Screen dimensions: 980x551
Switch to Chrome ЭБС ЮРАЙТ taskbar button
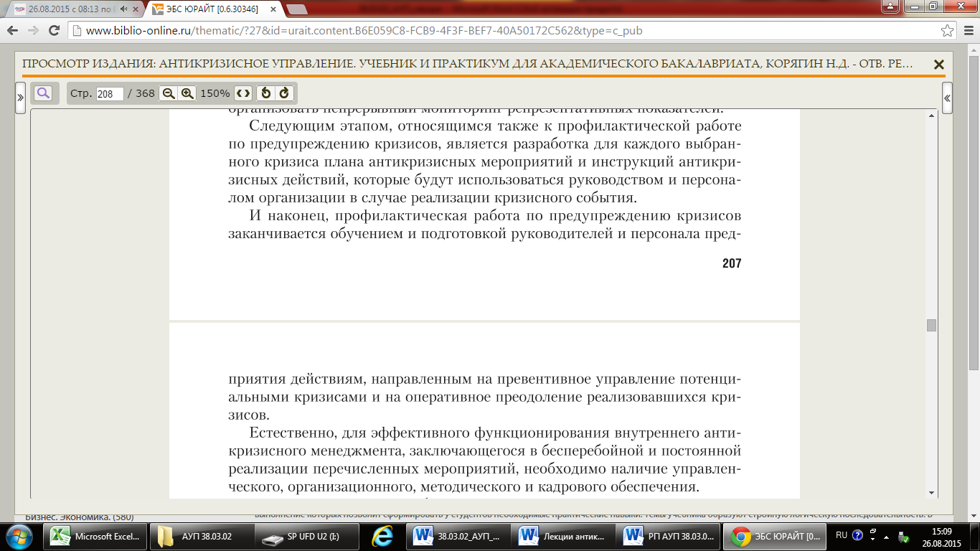(x=774, y=536)
